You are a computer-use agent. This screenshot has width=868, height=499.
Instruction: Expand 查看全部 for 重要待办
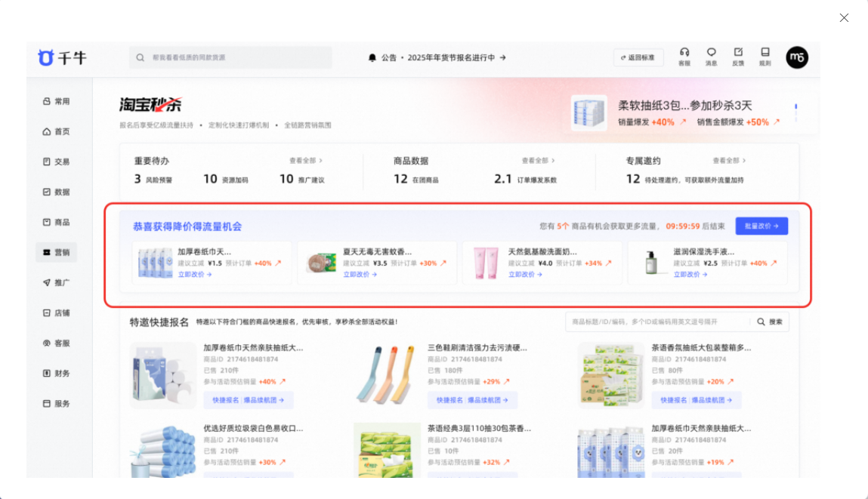click(305, 161)
